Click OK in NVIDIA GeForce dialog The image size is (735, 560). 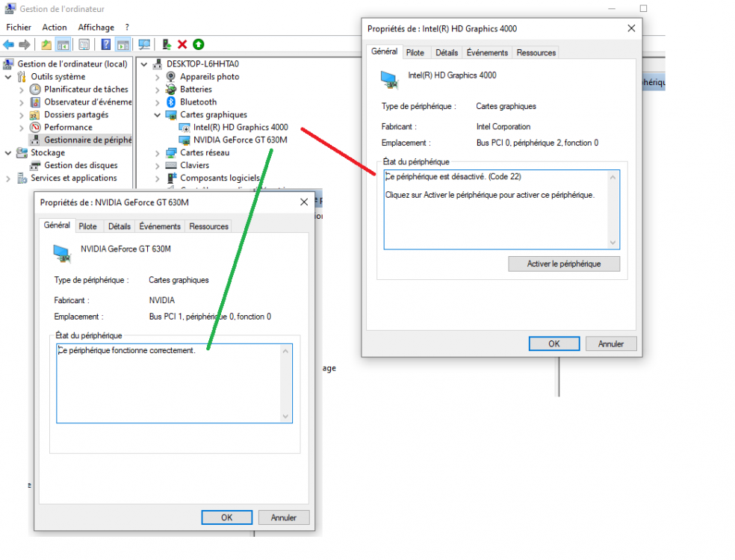click(227, 517)
